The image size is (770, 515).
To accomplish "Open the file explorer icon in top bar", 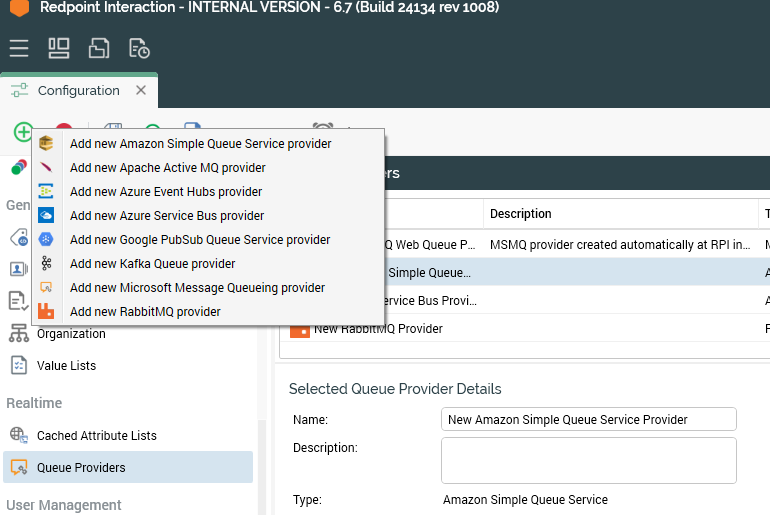I will 99,48.
